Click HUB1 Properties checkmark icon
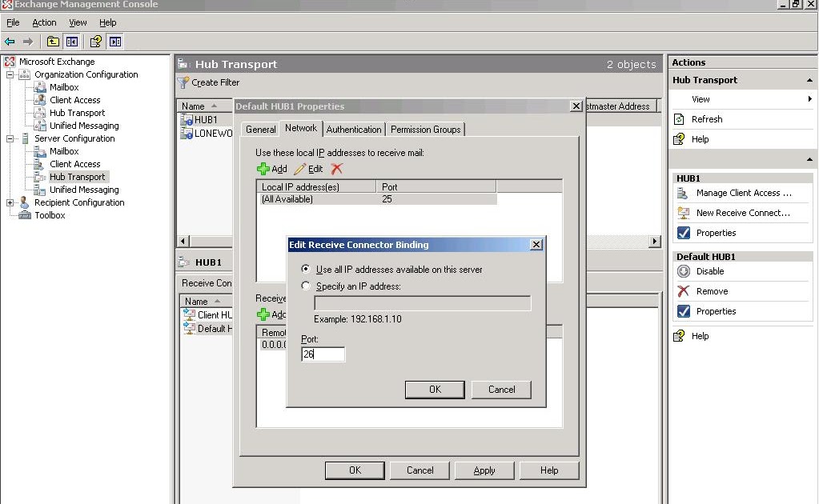 tap(683, 233)
